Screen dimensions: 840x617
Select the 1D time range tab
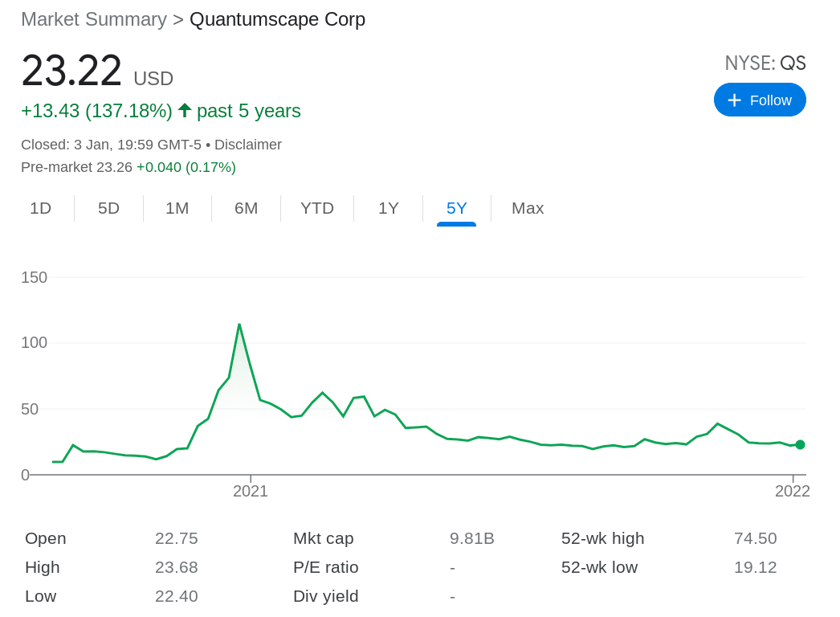tap(40, 208)
